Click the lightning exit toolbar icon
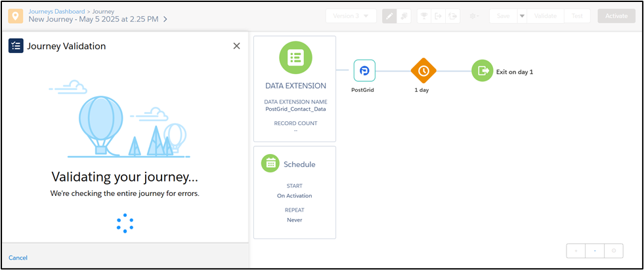The image size is (644, 270). pos(452,16)
